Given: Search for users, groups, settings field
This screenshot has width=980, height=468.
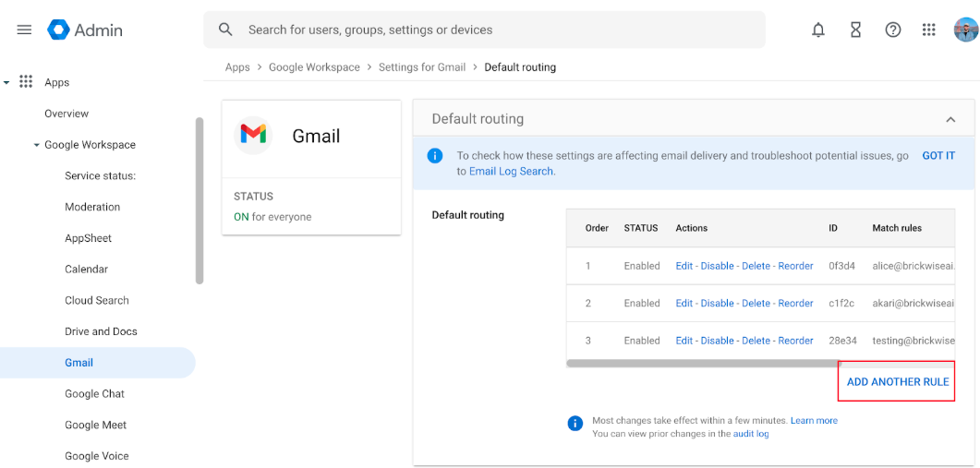Looking at the screenshot, I should [484, 30].
